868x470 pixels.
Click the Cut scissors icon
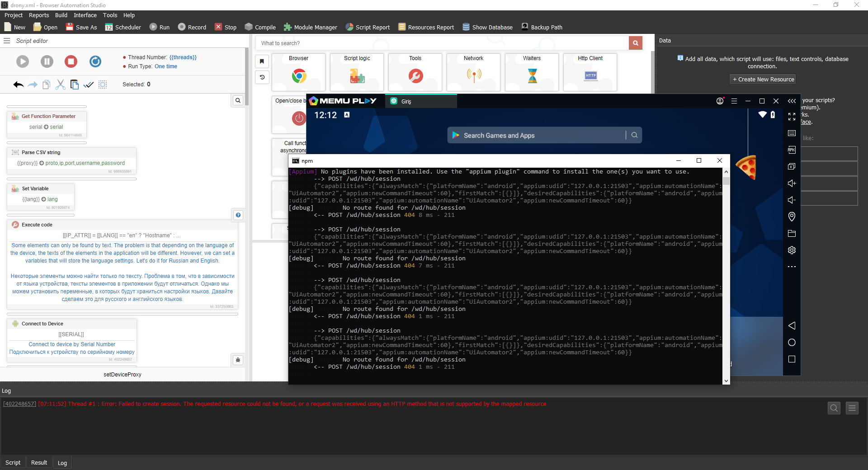60,85
